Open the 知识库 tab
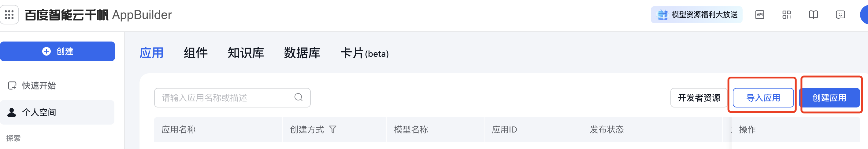The image size is (868, 149). 246,53
